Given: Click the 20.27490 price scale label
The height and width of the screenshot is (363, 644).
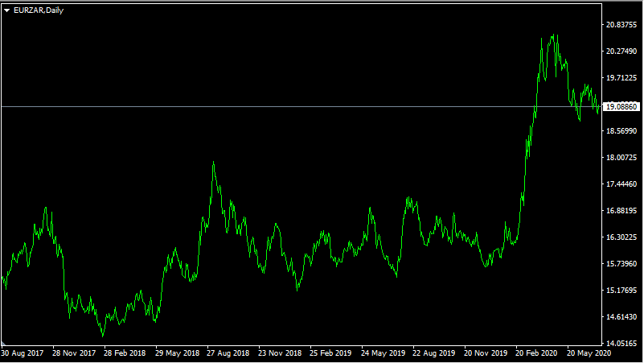Looking at the screenshot, I should (621, 52).
